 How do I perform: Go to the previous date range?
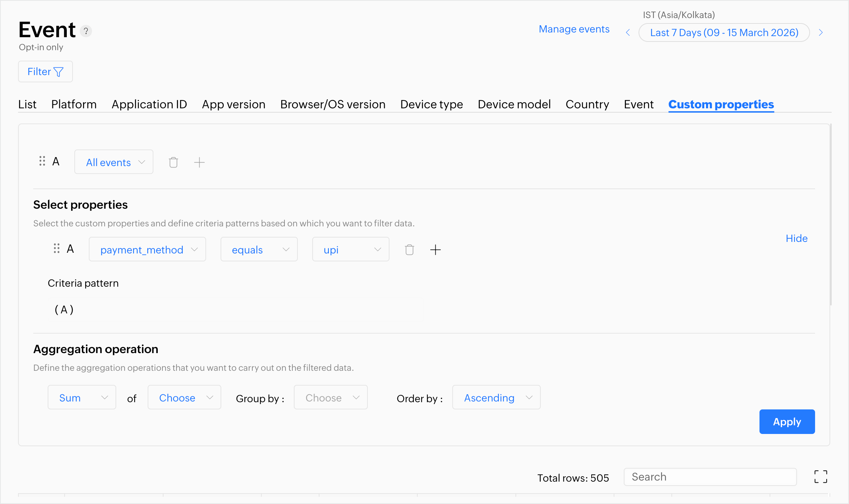coord(628,32)
